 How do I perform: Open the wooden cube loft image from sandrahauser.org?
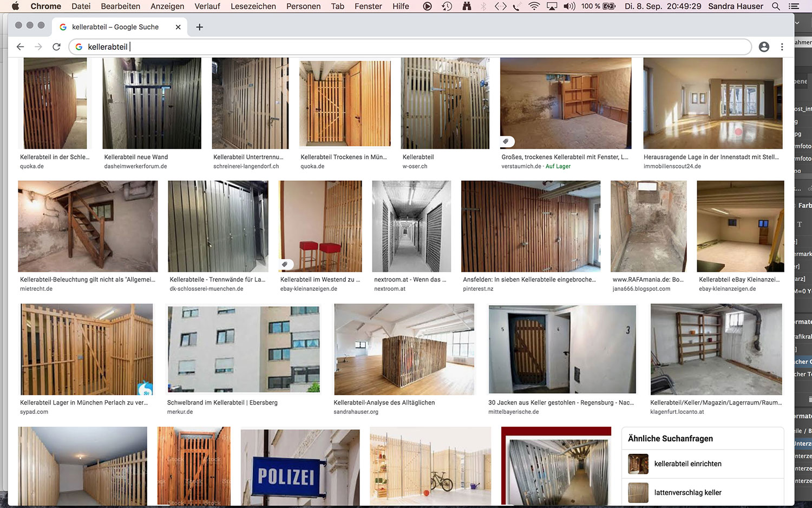tap(404, 349)
